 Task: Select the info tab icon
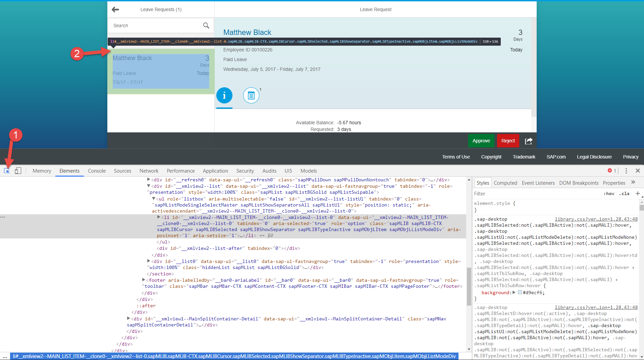coord(224,95)
